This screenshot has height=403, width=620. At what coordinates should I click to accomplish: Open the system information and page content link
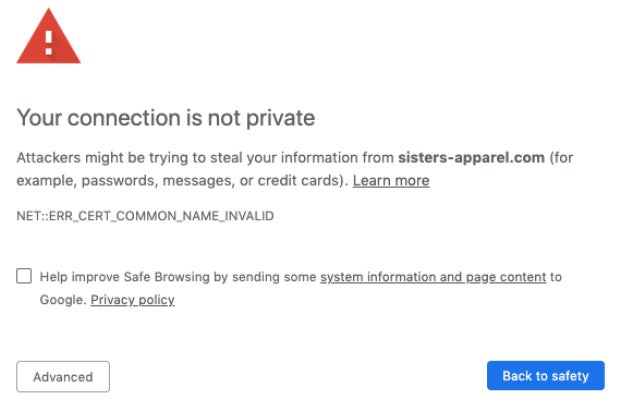(x=433, y=277)
